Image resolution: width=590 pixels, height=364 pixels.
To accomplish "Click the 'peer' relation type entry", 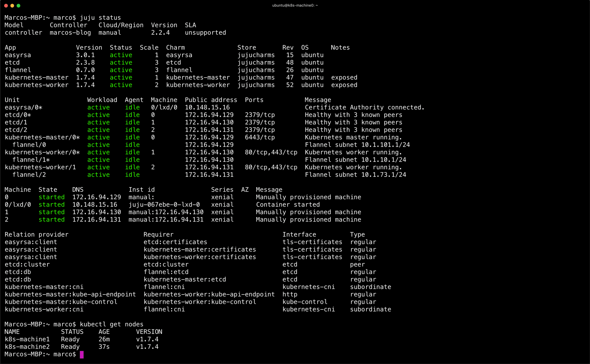I will [x=357, y=265].
